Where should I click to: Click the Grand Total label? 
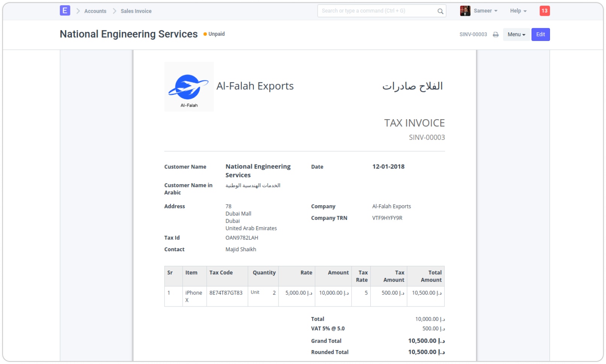coord(326,341)
